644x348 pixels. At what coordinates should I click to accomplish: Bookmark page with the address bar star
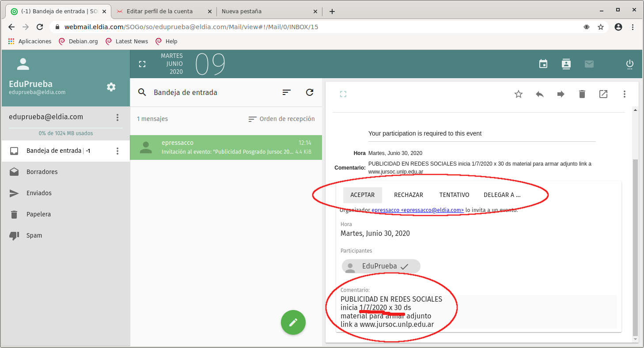(601, 27)
